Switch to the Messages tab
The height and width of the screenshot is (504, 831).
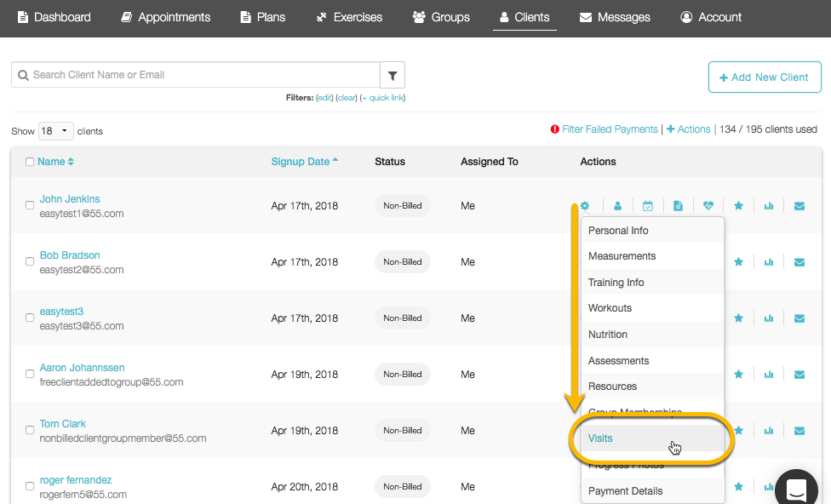[x=615, y=17]
